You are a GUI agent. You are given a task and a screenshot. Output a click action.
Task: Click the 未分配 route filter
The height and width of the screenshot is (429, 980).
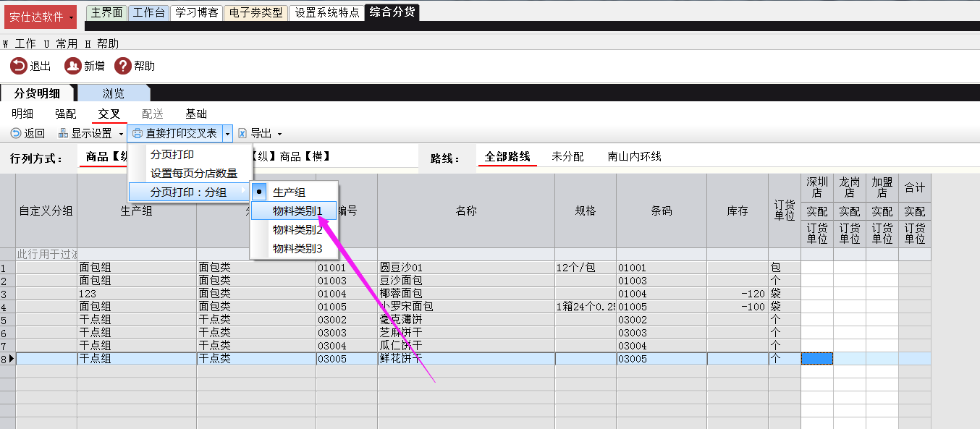(567, 157)
